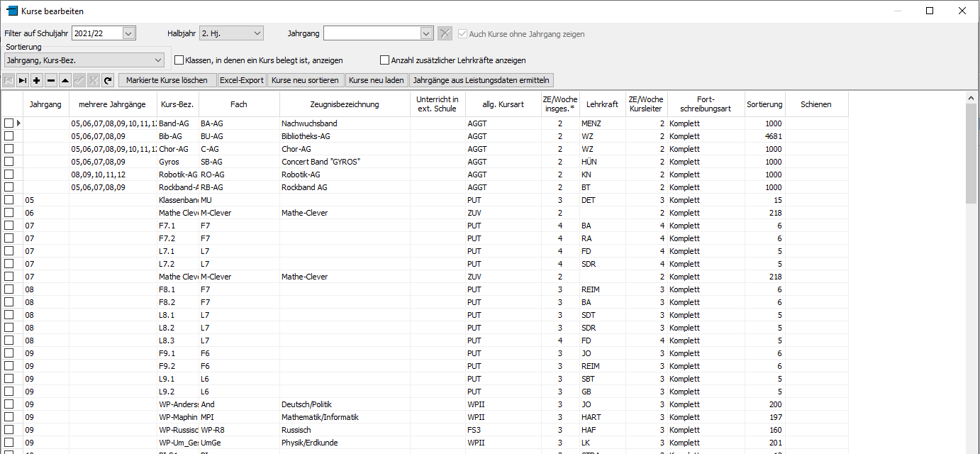980x454 pixels.
Task: Click the vertical scrollbar thumb
Action: 971,153
